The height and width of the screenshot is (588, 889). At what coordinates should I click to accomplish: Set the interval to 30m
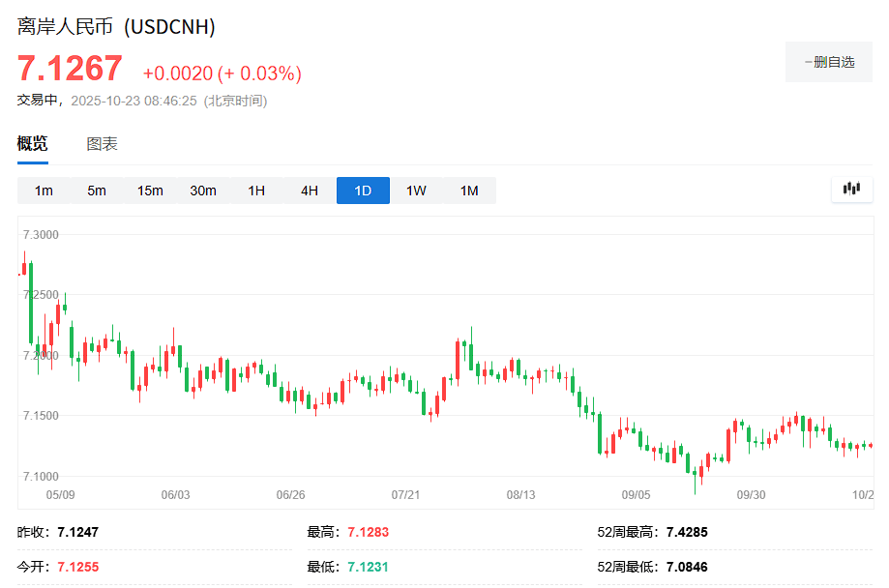203,191
